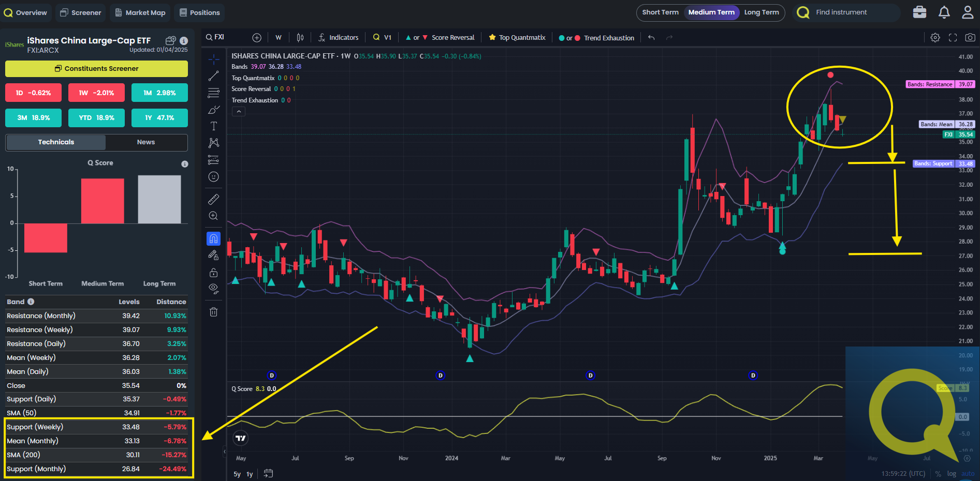Viewport: 980px width, 481px height.
Task: Set chart range to 1y
Action: 250,474
